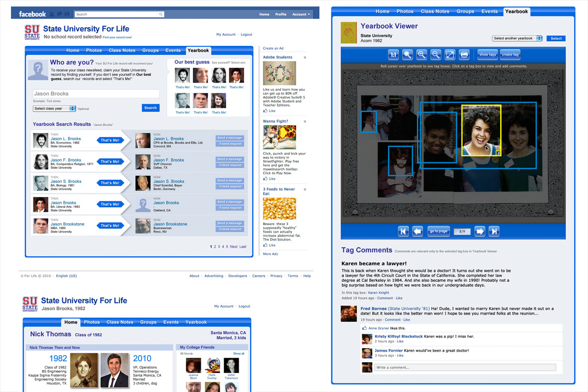This screenshot has width=588, height=392.
Task: Click Fred Barnes's name in the comments
Action: [x=374, y=308]
